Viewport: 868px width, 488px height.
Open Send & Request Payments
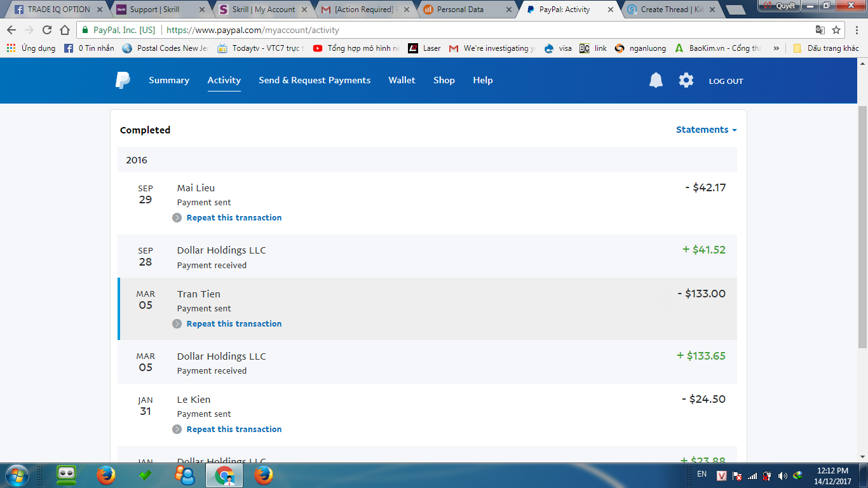315,80
